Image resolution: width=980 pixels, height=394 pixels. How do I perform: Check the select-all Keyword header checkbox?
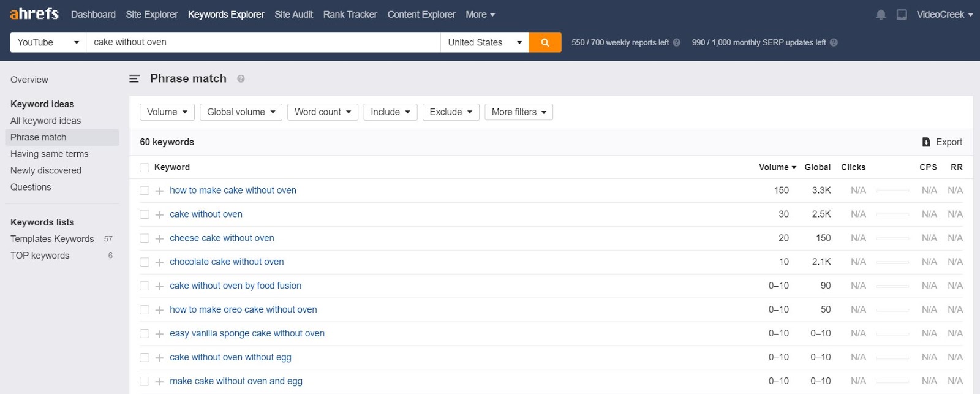click(x=145, y=167)
